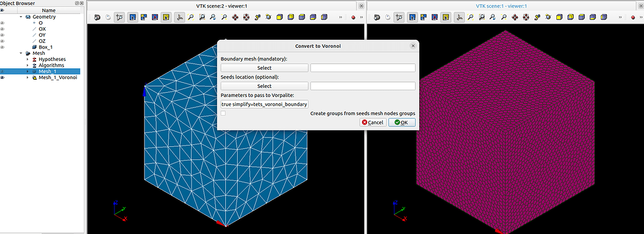Open toolbar overflow chevron before record in scene:1
This screenshot has width=644, height=234.
(620, 17)
